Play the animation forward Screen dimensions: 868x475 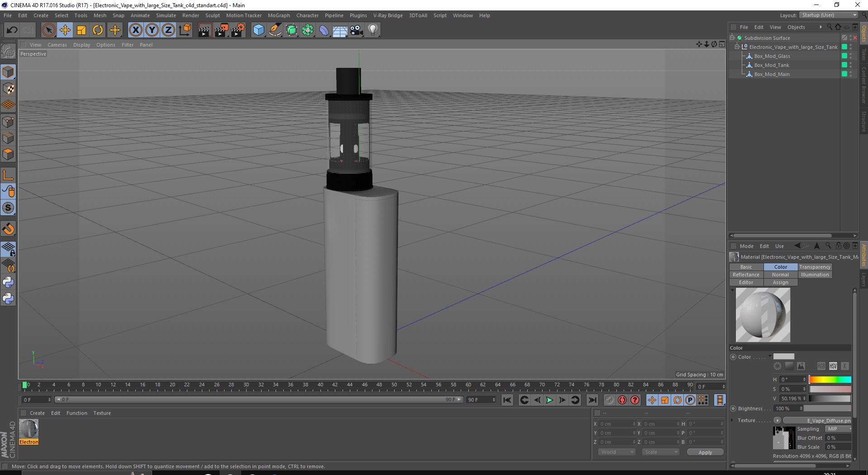[x=549, y=400]
